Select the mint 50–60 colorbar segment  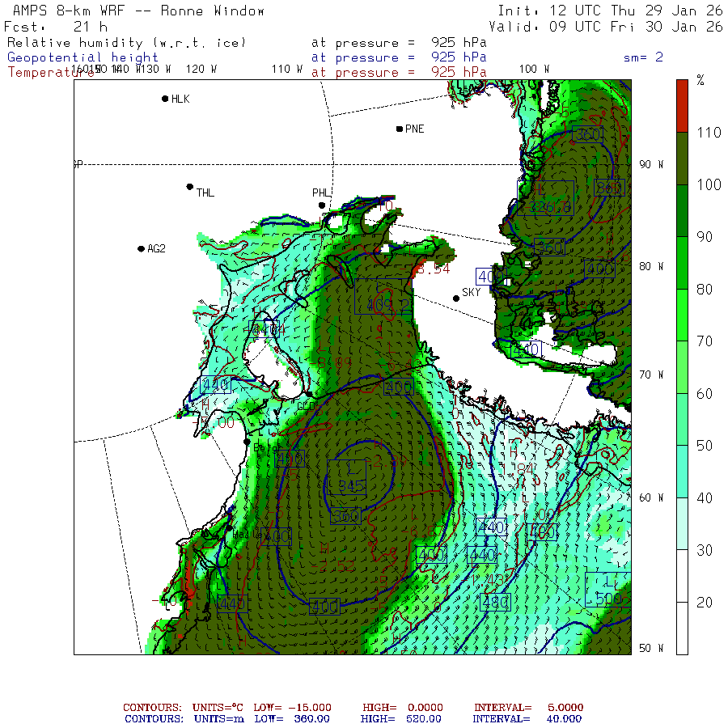pyautogui.click(x=682, y=420)
